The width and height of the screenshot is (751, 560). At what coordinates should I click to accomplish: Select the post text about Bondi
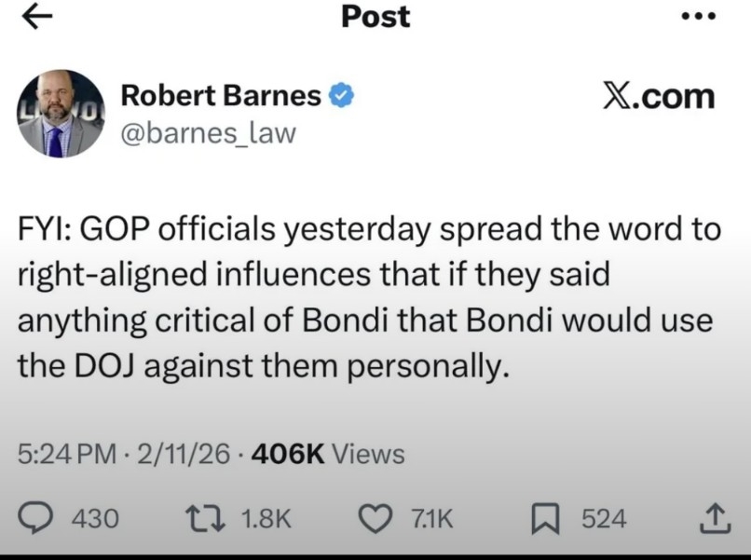[368, 298]
